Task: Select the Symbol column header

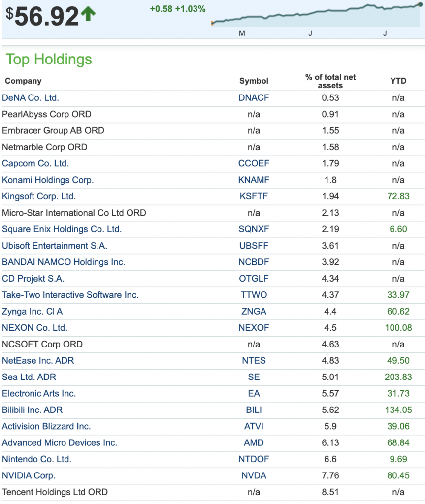Action: click(254, 81)
